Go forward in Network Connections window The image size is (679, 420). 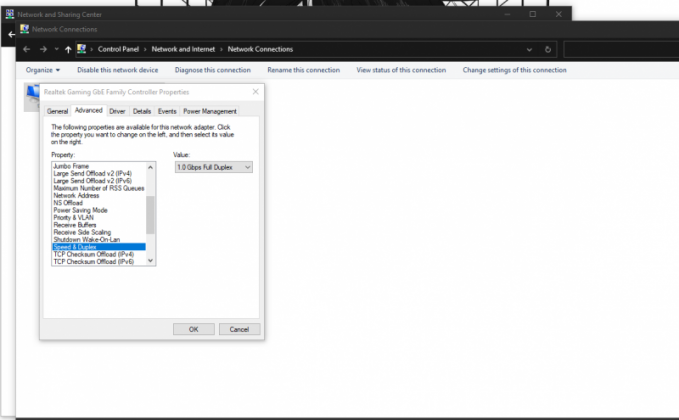pos(43,49)
